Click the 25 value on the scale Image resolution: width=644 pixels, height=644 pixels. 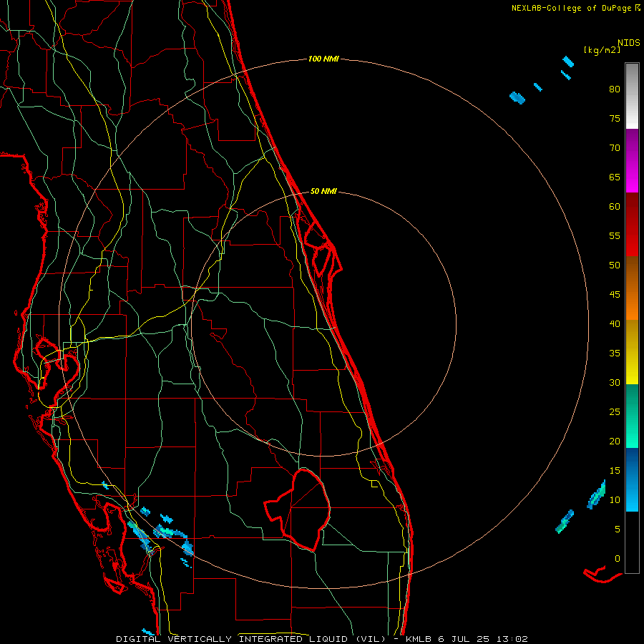615,412
